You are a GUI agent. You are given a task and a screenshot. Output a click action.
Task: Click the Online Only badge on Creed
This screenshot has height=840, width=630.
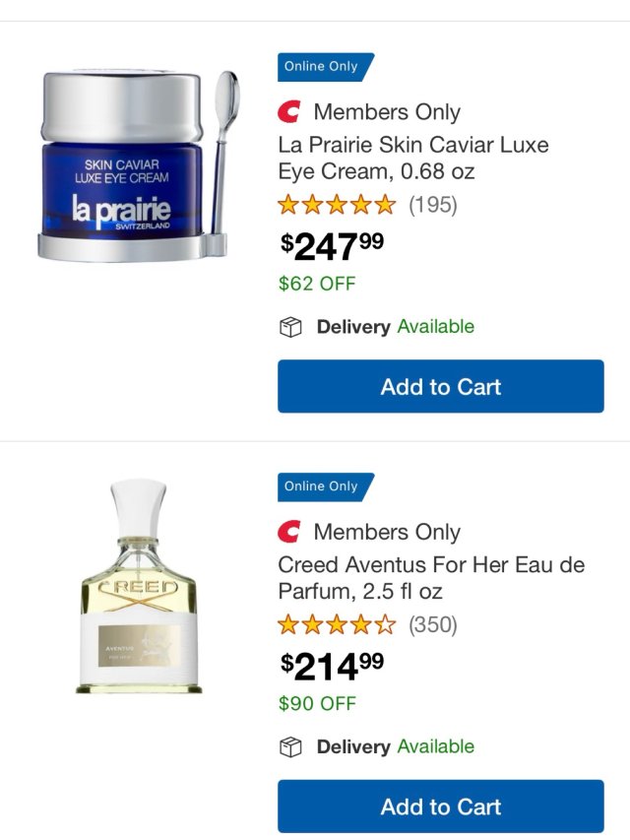323,486
